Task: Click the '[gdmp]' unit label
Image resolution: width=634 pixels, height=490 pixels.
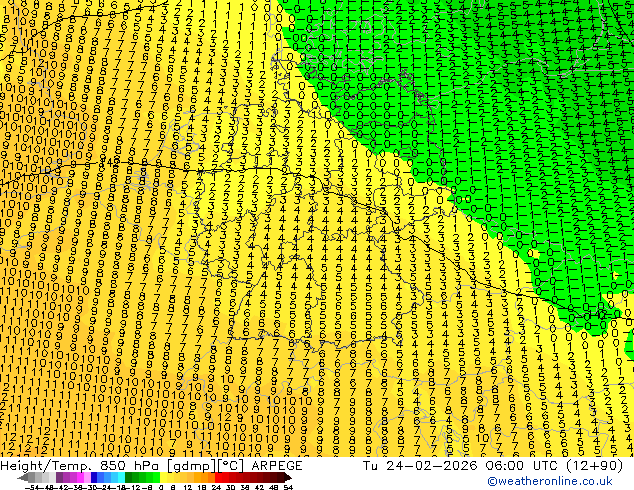Action: (191, 466)
